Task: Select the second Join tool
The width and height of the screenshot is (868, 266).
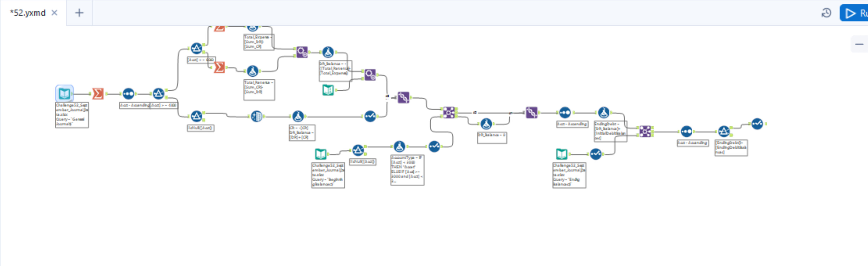Action: click(645, 131)
